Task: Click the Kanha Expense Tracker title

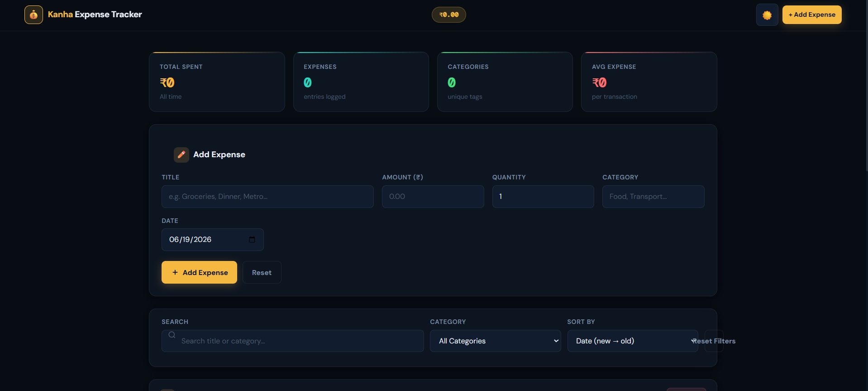Action: coord(95,14)
